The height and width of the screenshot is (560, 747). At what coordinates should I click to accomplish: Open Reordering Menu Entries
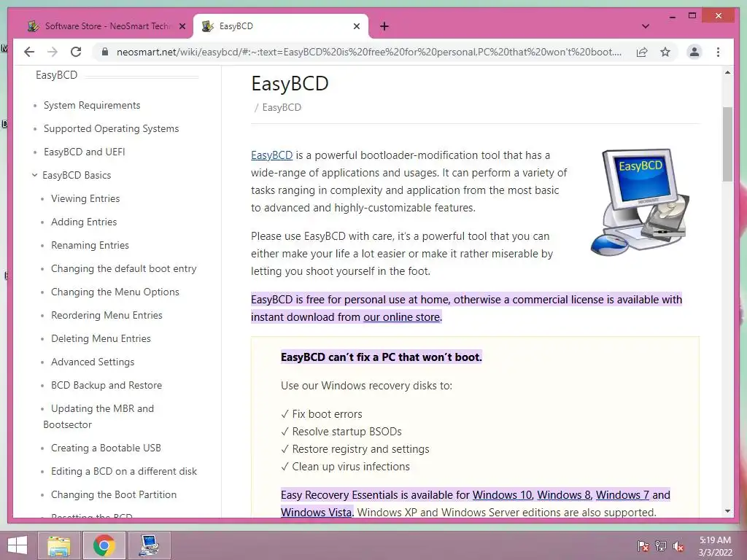pyautogui.click(x=107, y=315)
